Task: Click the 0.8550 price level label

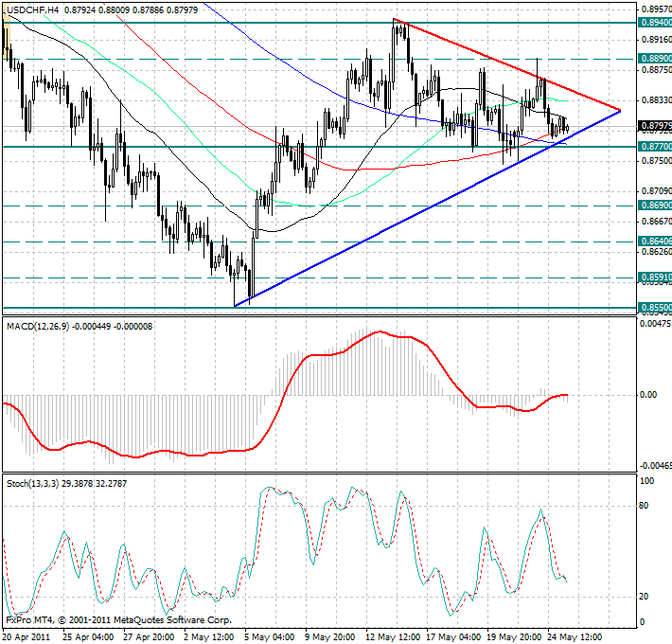Action: 654,308
